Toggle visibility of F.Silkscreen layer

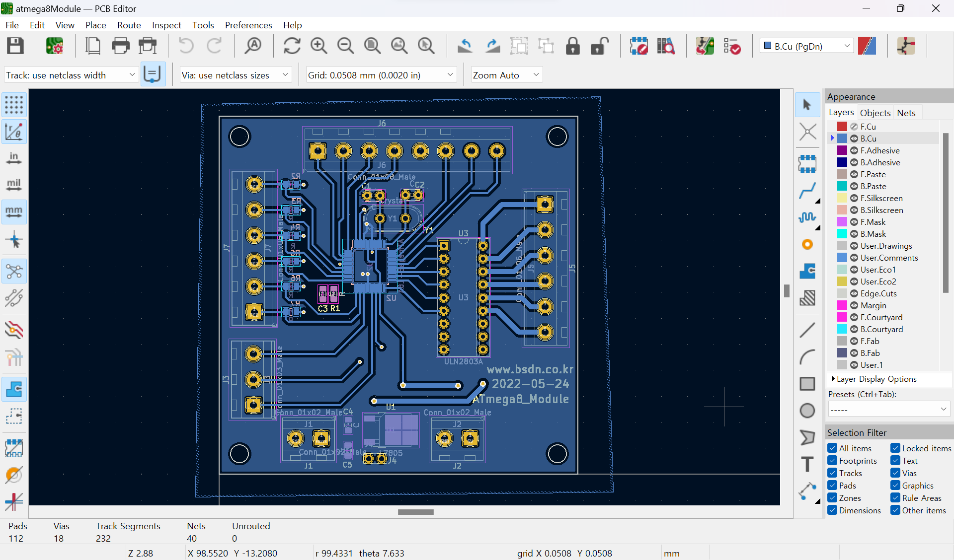point(854,198)
